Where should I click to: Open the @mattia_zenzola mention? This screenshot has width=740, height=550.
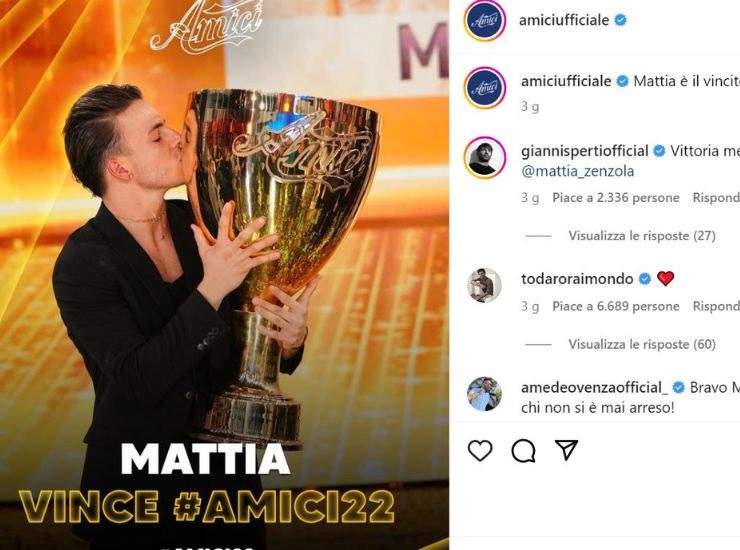pos(578,171)
